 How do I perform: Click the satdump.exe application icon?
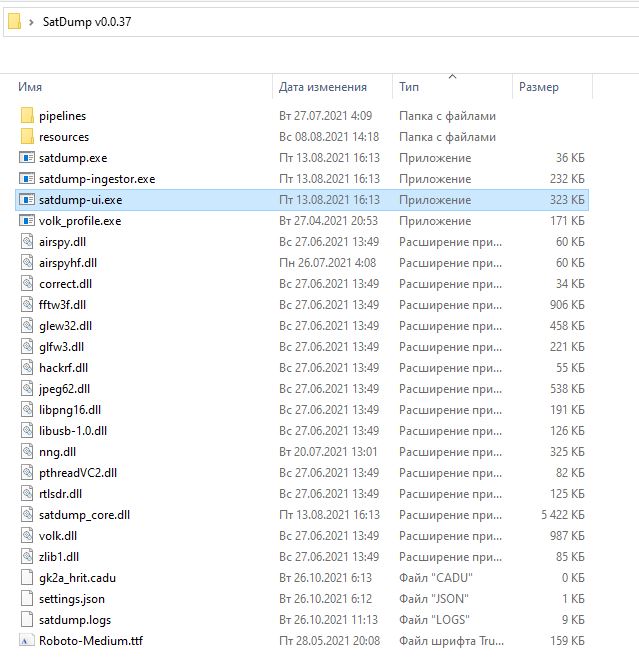tap(27, 158)
